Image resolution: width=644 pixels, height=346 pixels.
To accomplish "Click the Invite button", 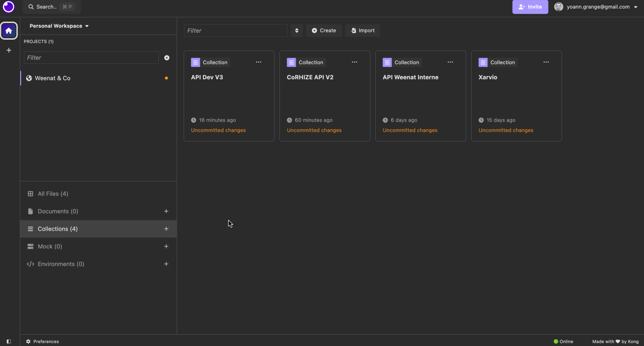I will 530,7.
